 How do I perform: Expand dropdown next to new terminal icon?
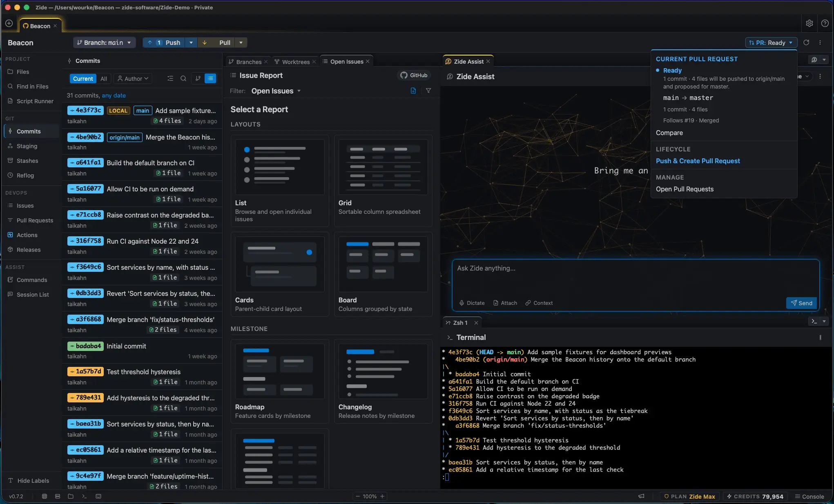[x=824, y=321]
